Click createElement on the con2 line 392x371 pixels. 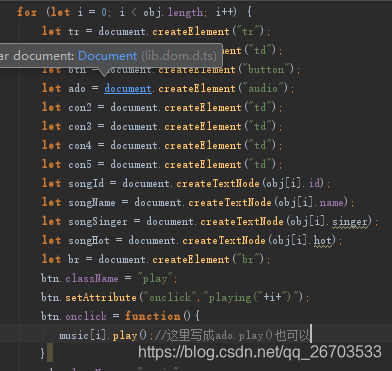pyautogui.click(x=203, y=107)
